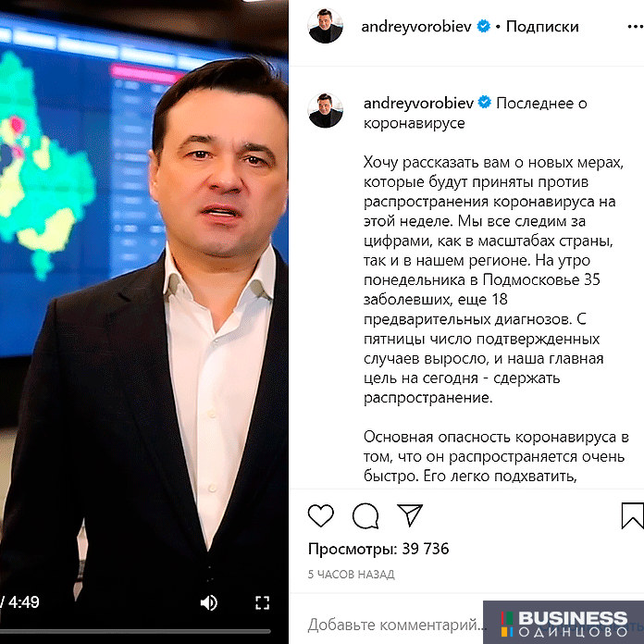Save post with the bookmark icon
The width and height of the screenshot is (644, 644).
pos(633,516)
